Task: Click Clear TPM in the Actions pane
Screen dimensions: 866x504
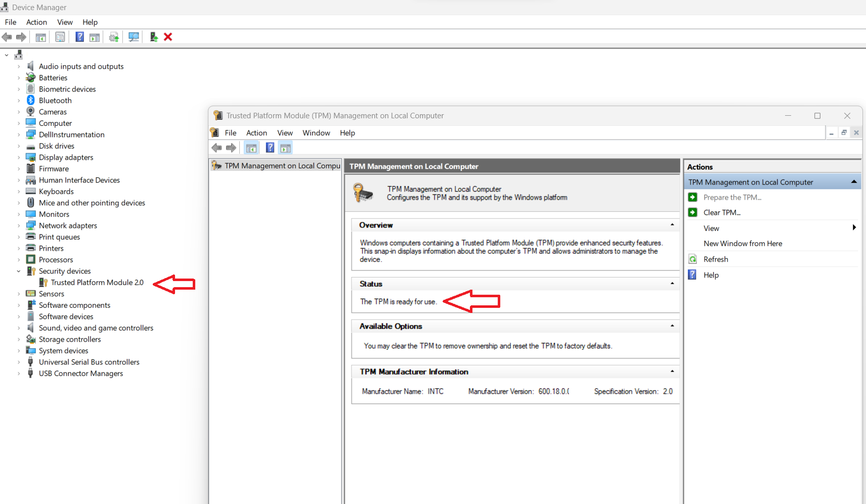Action: point(722,212)
